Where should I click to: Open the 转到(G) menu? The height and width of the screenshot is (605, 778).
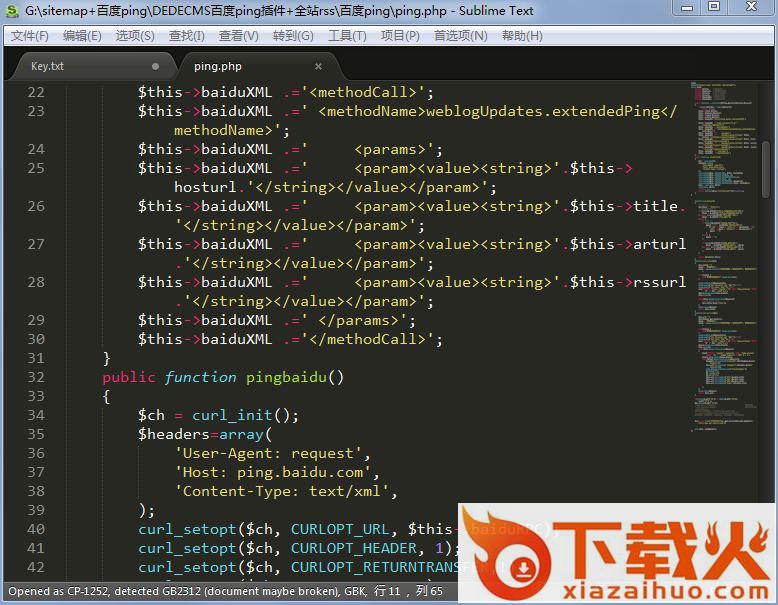coord(293,36)
